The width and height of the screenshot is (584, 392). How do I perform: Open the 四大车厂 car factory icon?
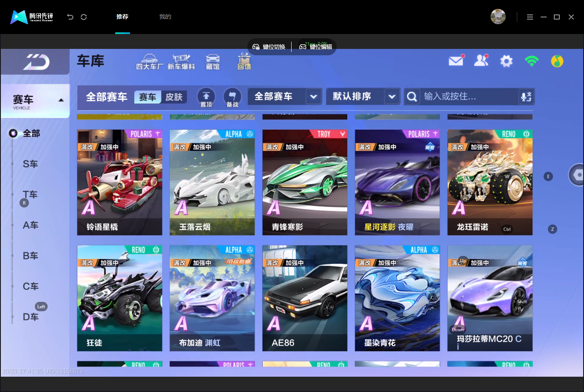pos(149,62)
